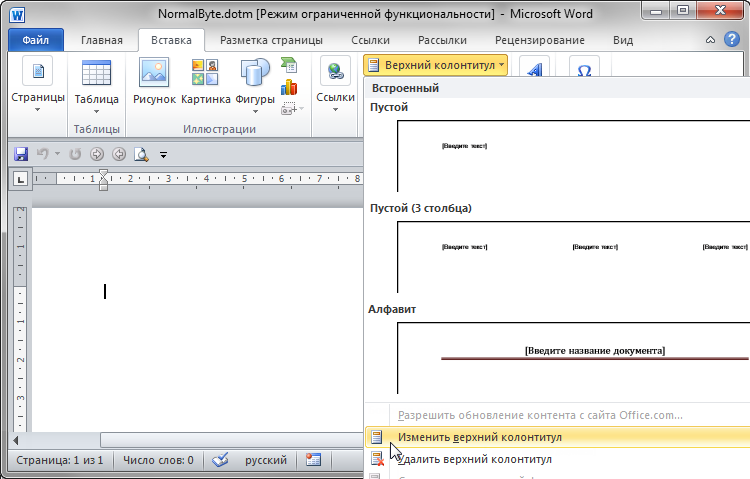Open the undo history dropdown arrow
Viewport: 750px width, 479px height.
click(x=57, y=154)
